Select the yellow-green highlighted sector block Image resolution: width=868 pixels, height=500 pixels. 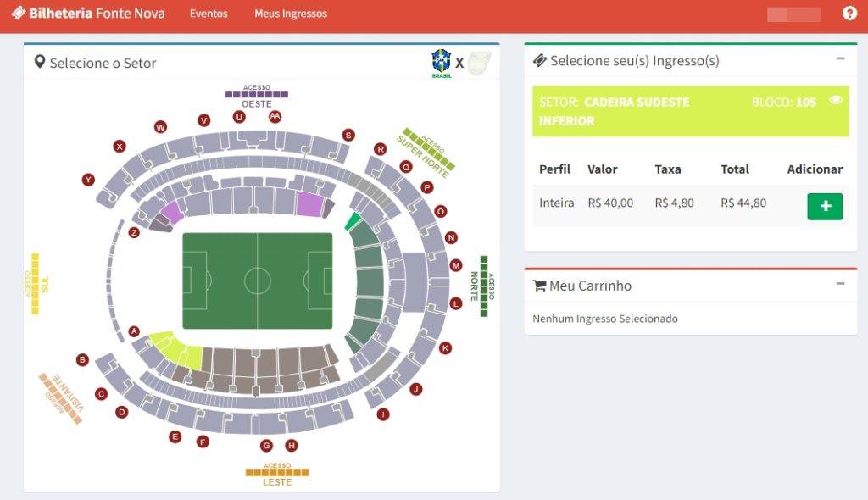tap(177, 349)
